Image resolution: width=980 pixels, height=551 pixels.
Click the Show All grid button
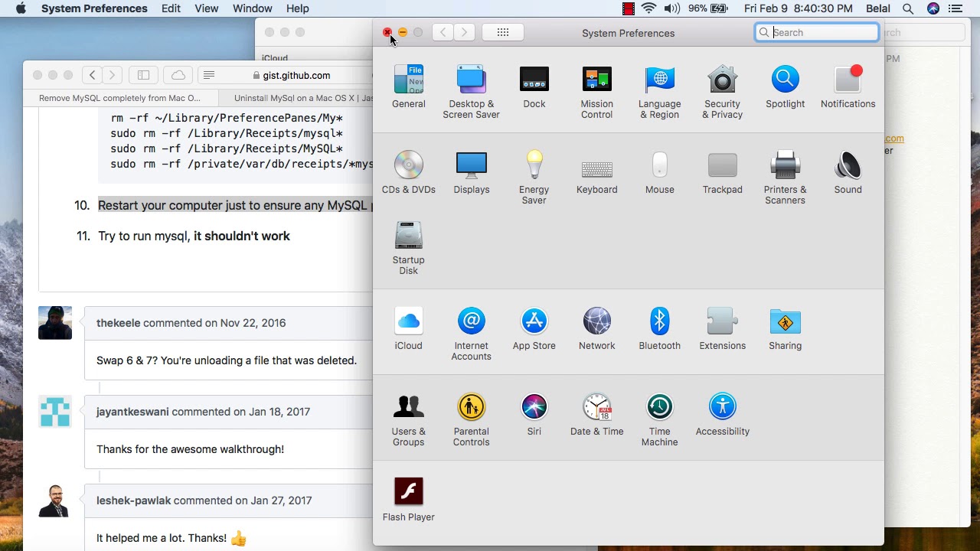[503, 32]
